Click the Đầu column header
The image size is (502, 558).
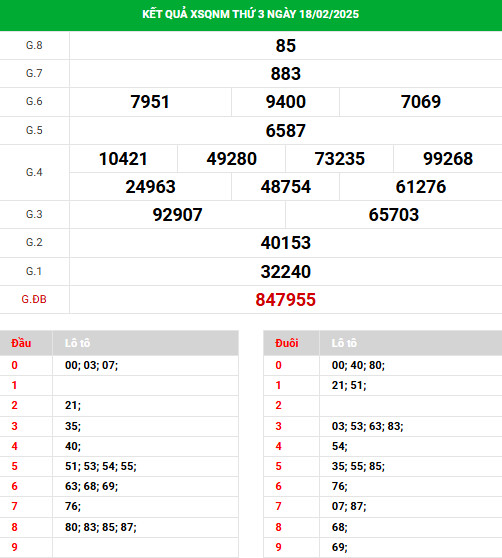(x=21, y=343)
